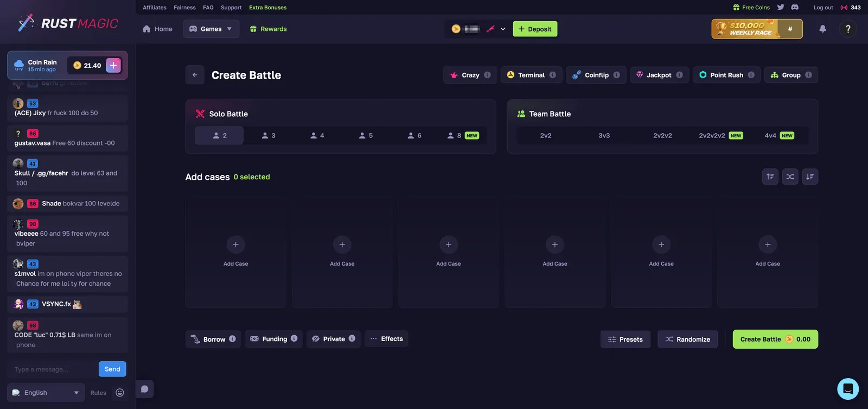
Task: Toggle Group battle mode
Action: [791, 75]
